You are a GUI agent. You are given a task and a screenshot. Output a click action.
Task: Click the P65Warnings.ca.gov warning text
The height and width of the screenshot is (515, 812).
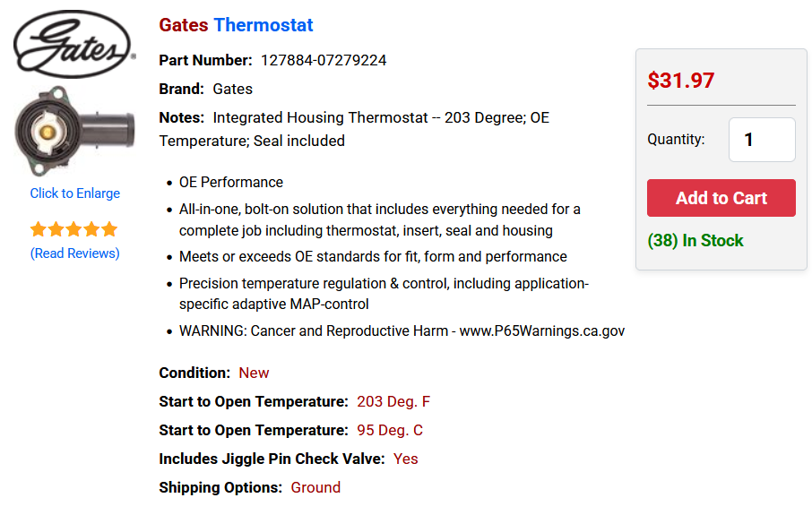(x=541, y=331)
